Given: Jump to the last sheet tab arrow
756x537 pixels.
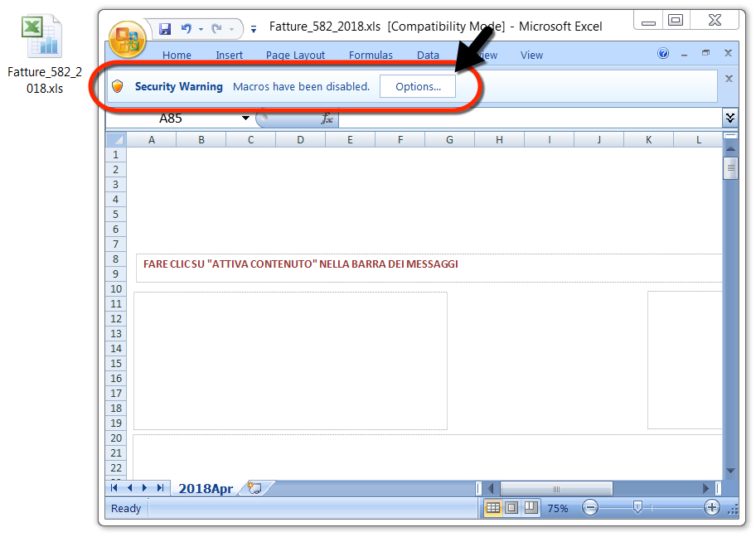Looking at the screenshot, I should coord(160,488).
